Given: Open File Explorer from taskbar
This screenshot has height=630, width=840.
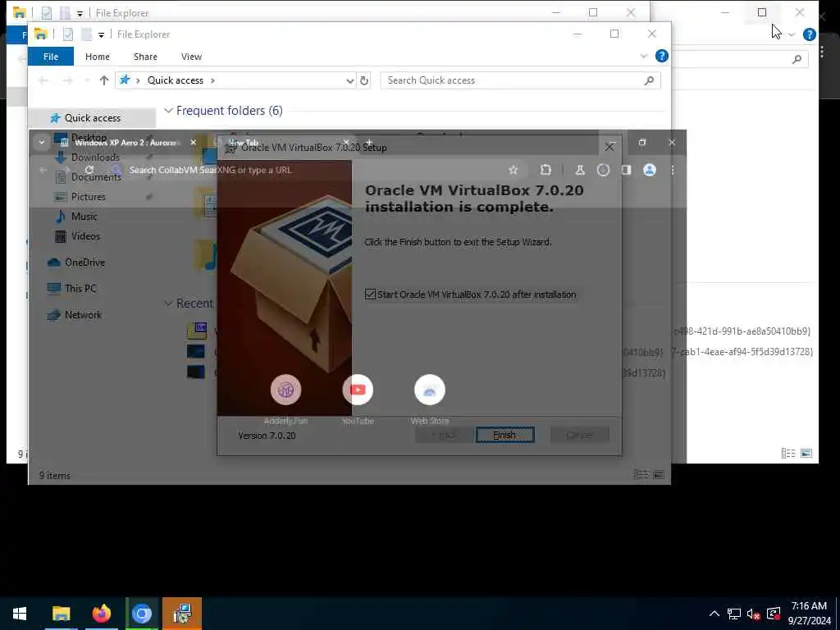Looking at the screenshot, I should 61,614.
